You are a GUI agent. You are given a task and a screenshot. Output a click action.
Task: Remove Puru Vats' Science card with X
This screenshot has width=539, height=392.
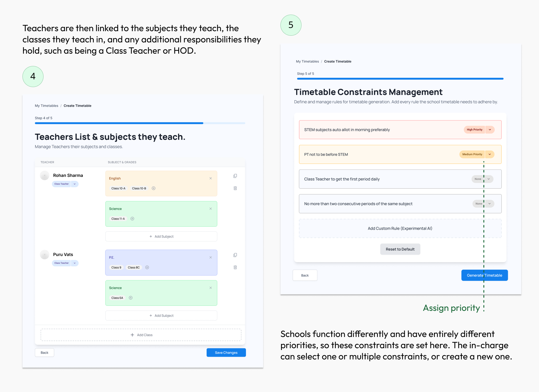[x=211, y=288]
